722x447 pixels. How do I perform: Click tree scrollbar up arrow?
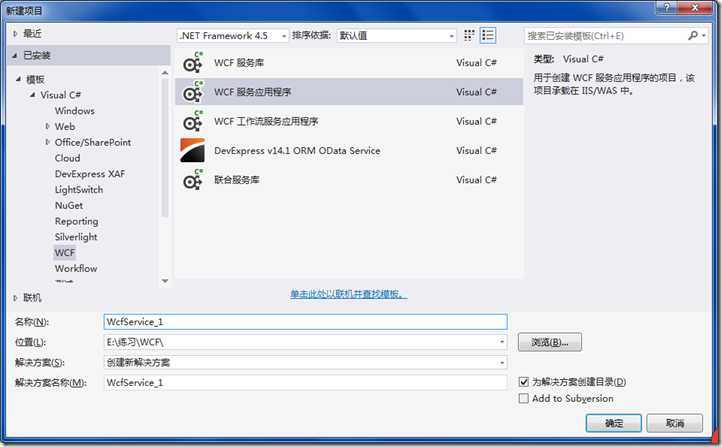[165, 73]
